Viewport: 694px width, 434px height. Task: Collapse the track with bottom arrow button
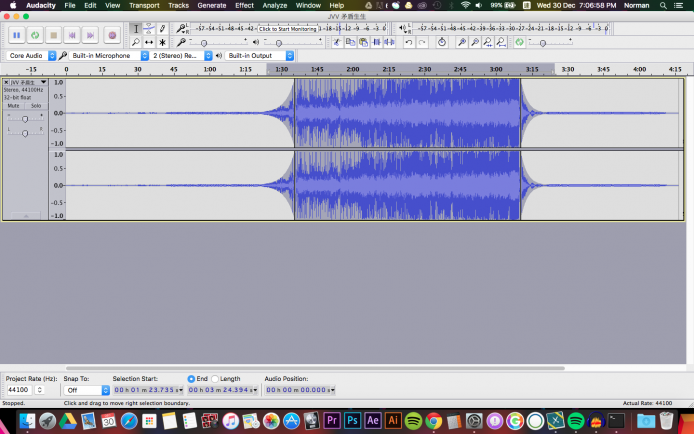25,215
